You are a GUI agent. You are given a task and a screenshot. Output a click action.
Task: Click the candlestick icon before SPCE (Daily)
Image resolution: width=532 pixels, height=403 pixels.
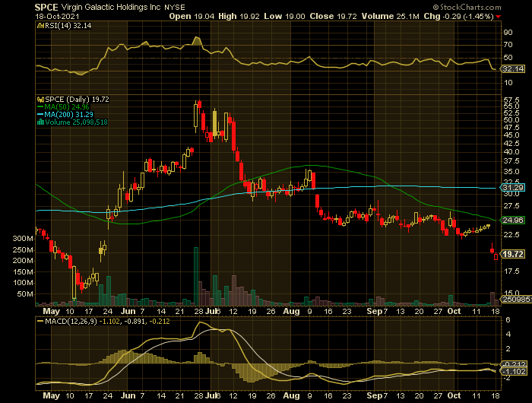[40, 100]
